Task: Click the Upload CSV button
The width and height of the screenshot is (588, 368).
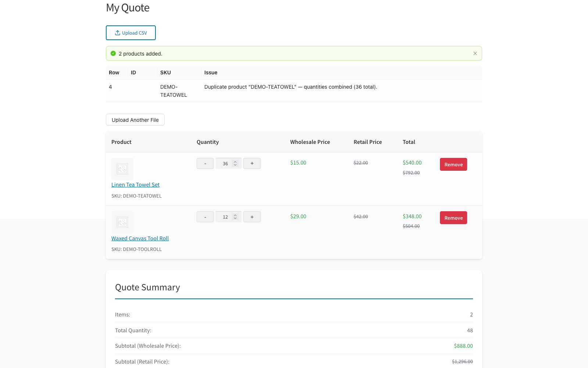Action: point(131,33)
